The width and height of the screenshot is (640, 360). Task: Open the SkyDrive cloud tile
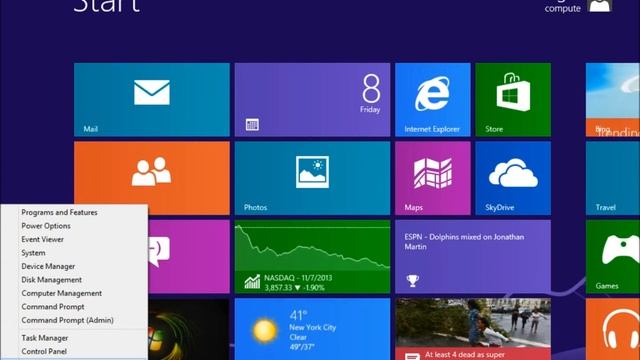click(x=513, y=178)
